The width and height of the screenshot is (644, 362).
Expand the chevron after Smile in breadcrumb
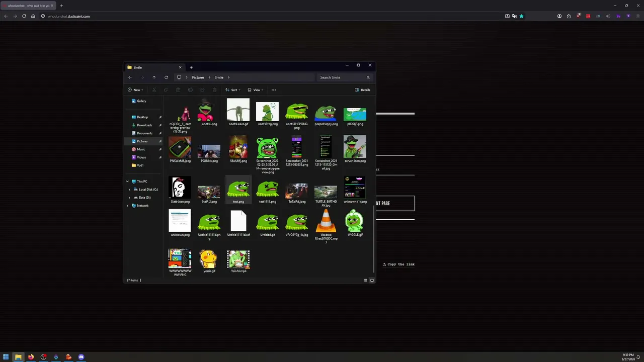pyautogui.click(x=228, y=77)
